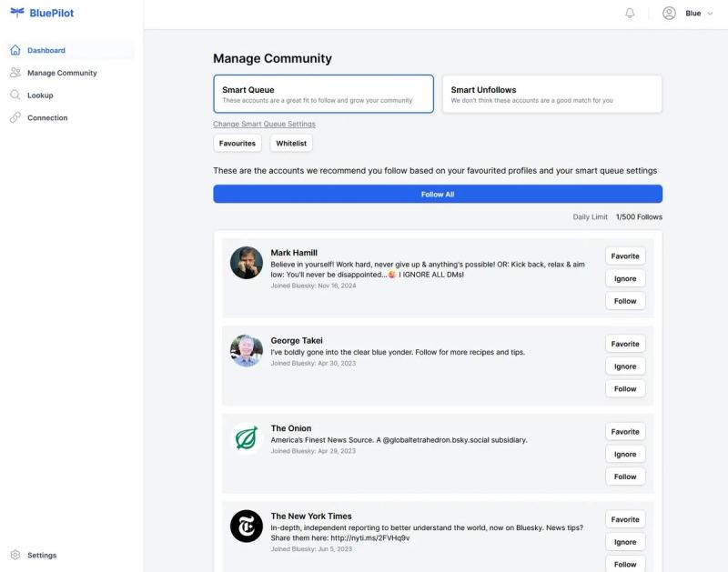Click the Whitelist button
Image resolution: width=728 pixels, height=572 pixels.
coord(291,144)
